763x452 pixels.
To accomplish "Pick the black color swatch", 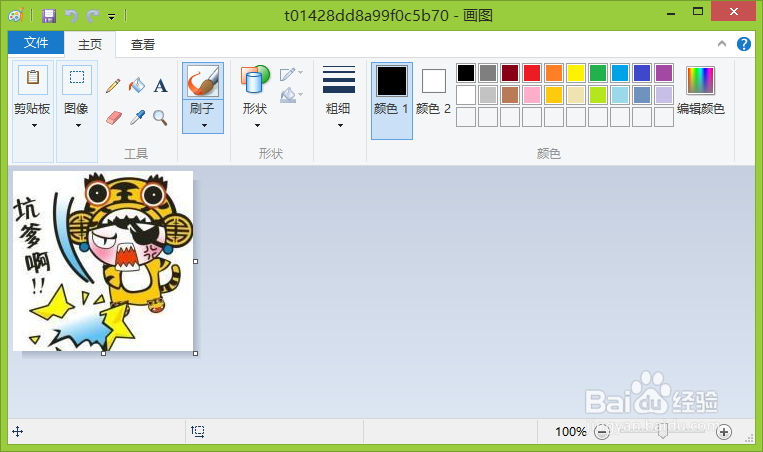I will pos(466,73).
